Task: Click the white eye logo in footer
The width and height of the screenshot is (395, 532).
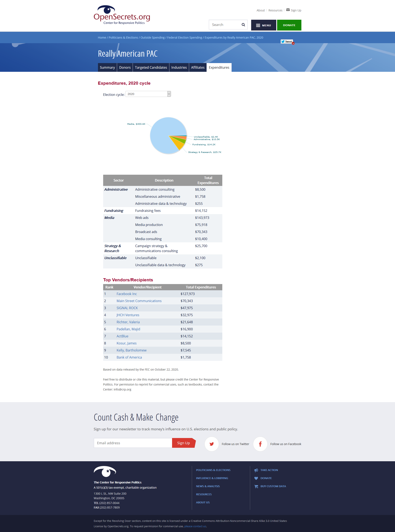Action: click(x=105, y=472)
